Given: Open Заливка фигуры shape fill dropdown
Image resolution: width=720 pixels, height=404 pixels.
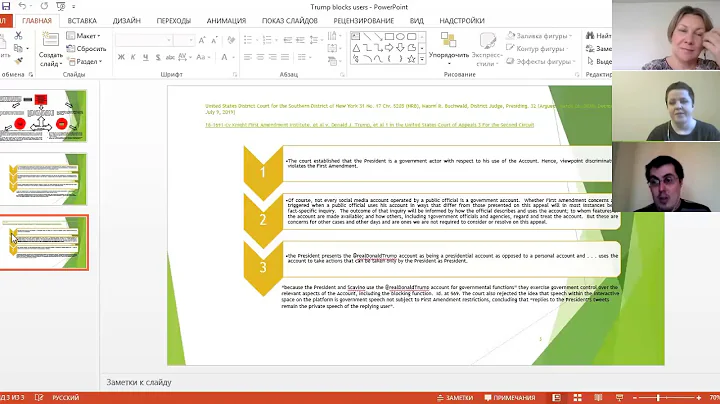Looking at the screenshot, I should [540, 35].
